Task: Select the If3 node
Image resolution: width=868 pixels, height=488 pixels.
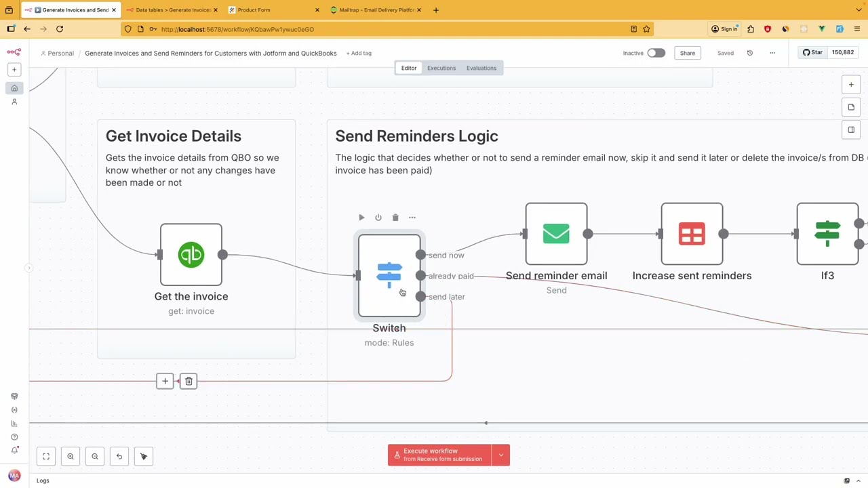Action: click(x=827, y=234)
